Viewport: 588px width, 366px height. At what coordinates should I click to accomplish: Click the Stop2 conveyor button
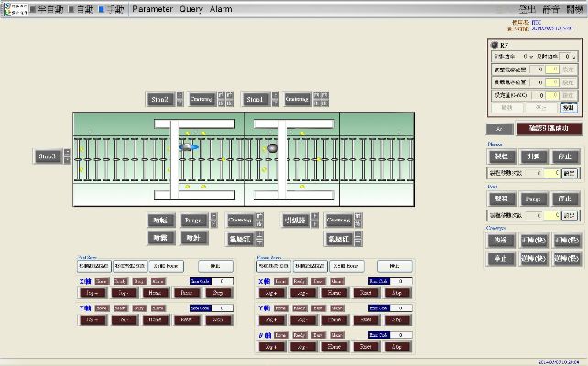[x=160, y=99]
